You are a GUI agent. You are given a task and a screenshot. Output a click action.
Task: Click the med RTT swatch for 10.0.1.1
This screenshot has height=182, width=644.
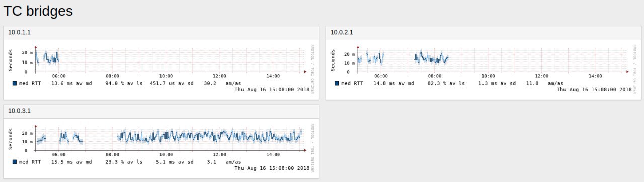coord(15,83)
